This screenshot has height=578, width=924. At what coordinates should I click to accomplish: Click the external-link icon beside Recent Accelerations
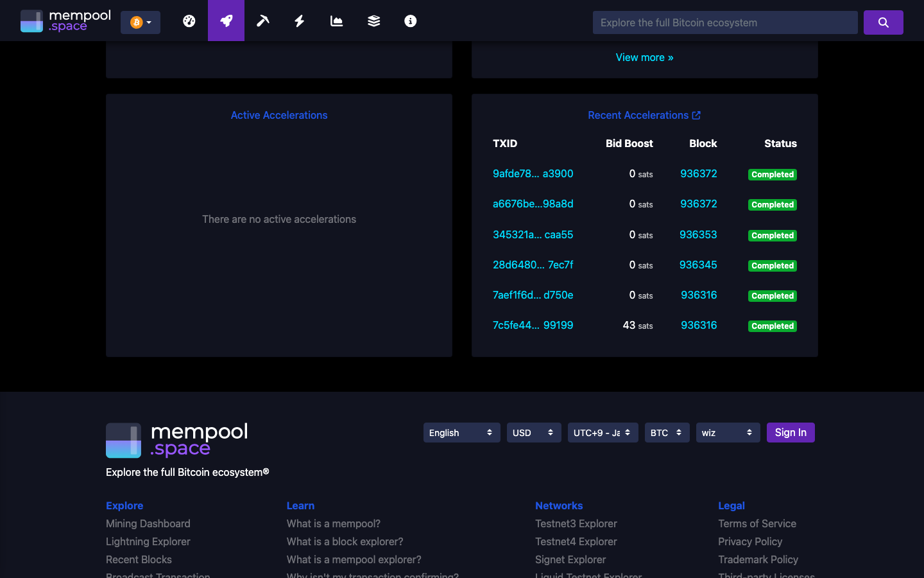click(x=697, y=115)
